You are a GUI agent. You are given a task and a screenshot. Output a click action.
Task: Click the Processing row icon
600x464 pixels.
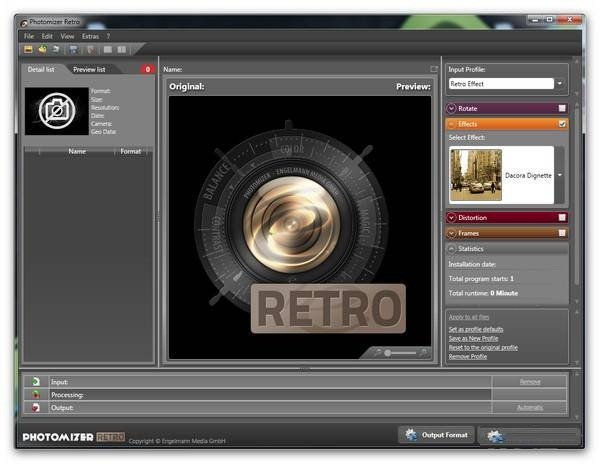pos(36,394)
